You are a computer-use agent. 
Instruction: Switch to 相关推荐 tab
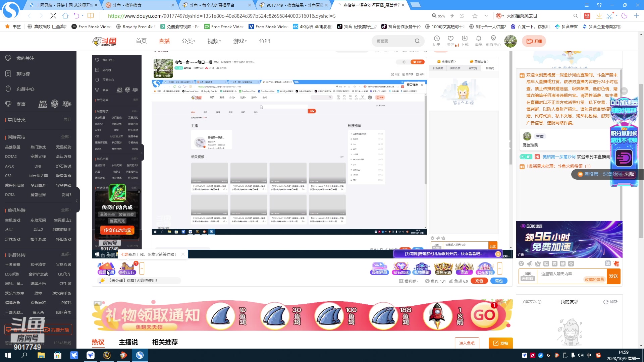tap(165, 342)
